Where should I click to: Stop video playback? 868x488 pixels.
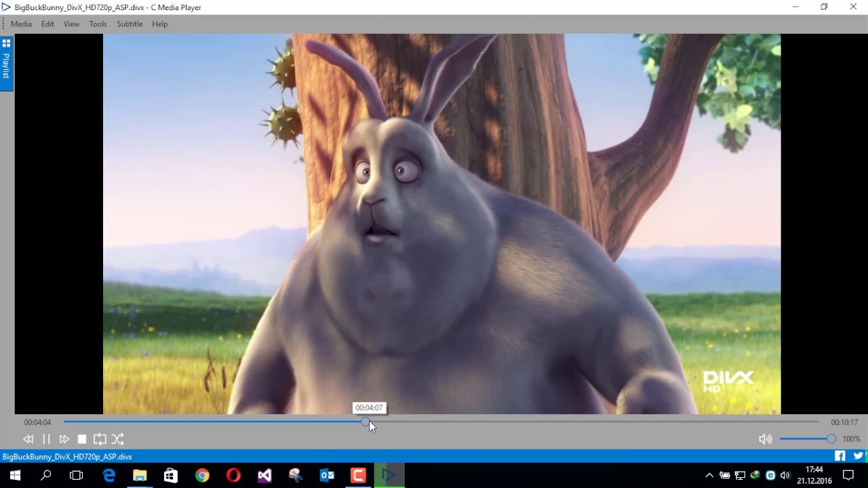pos(82,439)
